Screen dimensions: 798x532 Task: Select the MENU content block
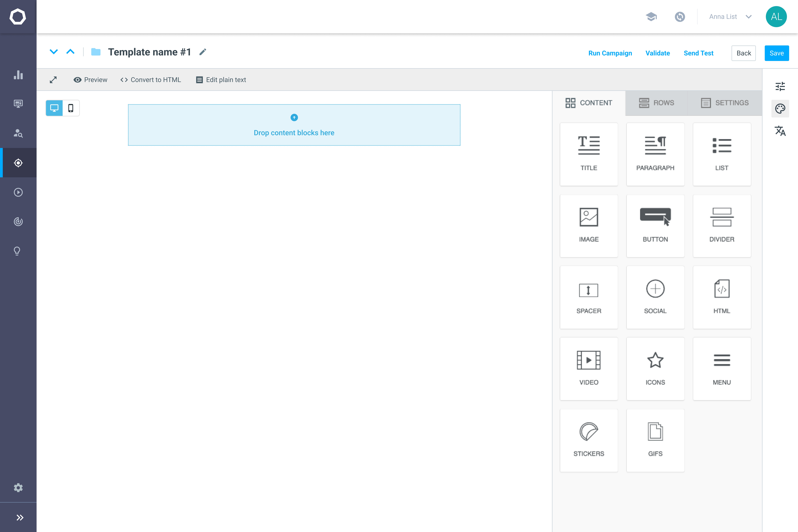(722, 369)
